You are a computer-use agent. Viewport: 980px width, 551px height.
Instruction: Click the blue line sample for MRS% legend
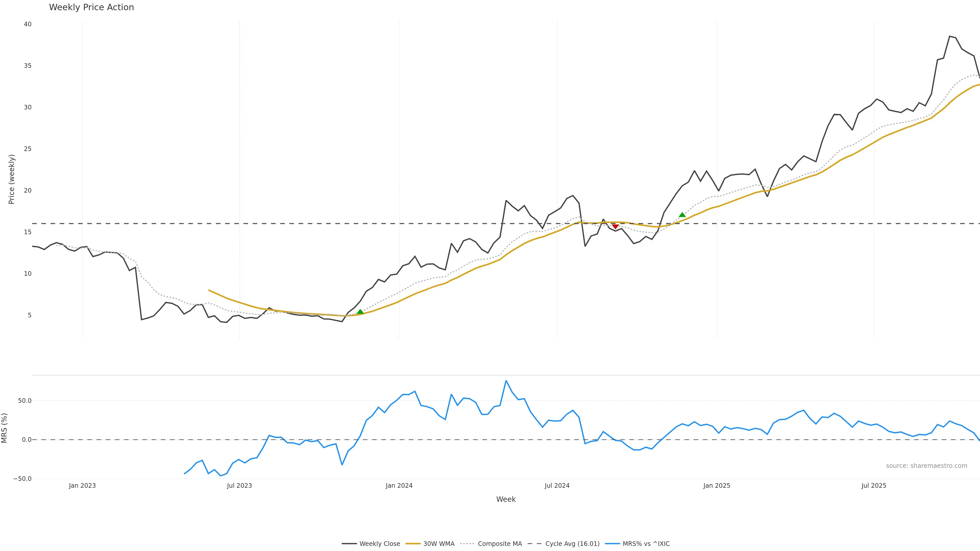pos(612,544)
